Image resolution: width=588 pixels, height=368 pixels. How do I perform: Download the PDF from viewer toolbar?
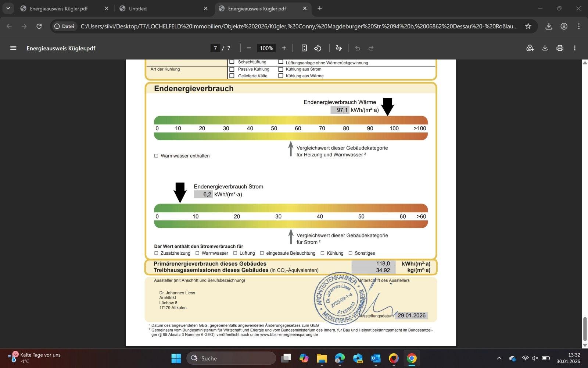545,48
